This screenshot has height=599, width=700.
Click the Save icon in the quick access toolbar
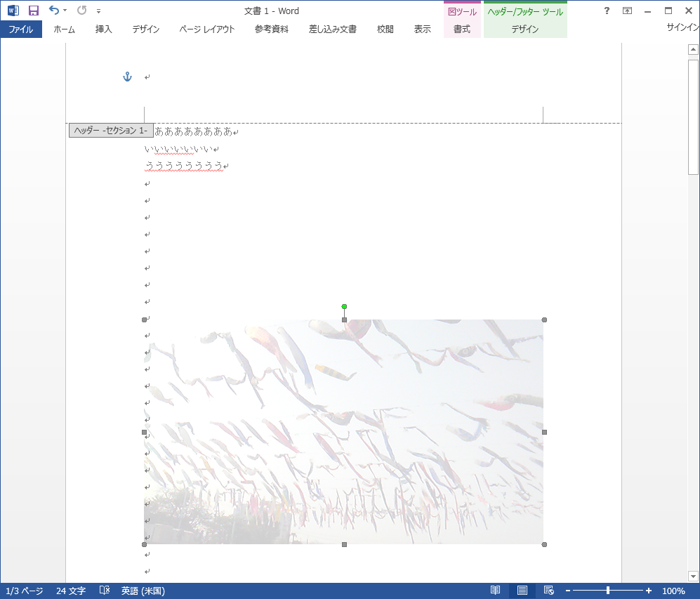(x=33, y=11)
